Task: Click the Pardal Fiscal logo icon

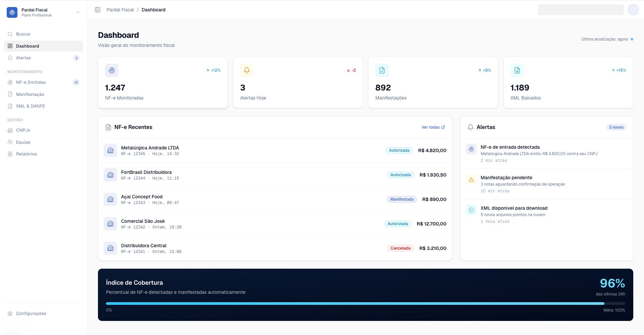Action: coord(12,12)
